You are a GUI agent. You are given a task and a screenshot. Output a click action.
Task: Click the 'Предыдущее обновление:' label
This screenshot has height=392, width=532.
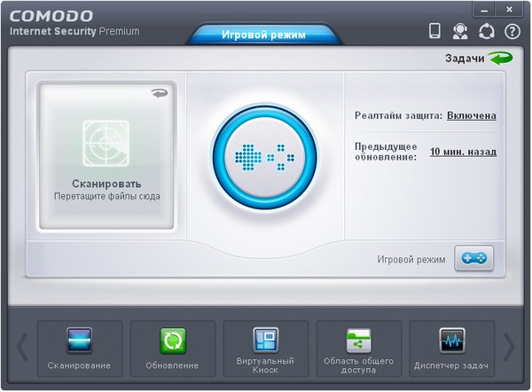point(386,152)
